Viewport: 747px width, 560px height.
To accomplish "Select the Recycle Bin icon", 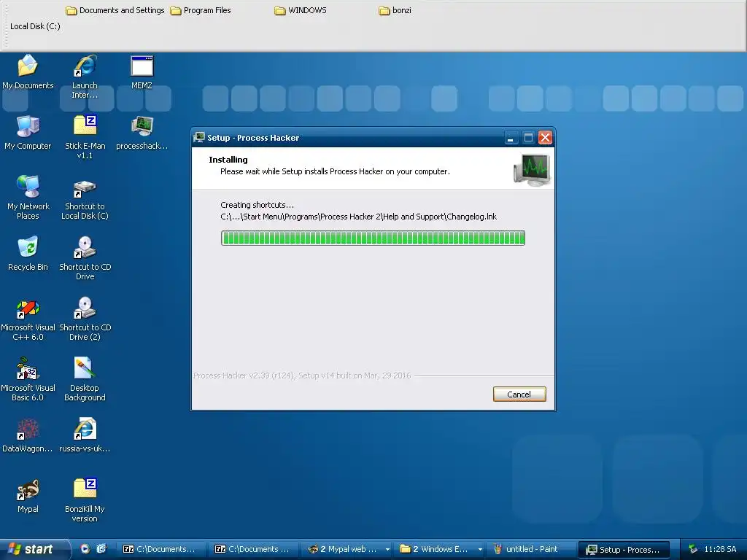I will (x=28, y=253).
